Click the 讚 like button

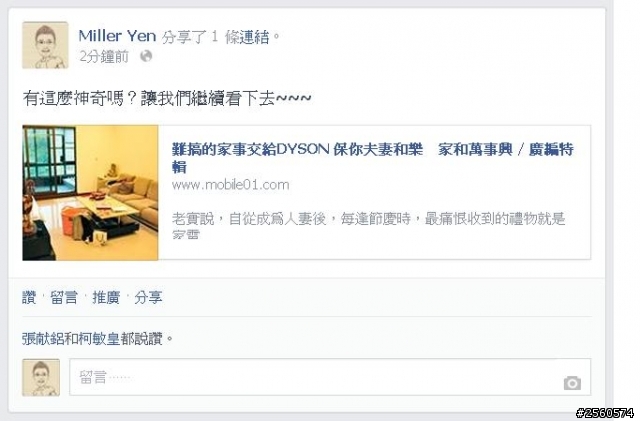[x=29, y=297]
